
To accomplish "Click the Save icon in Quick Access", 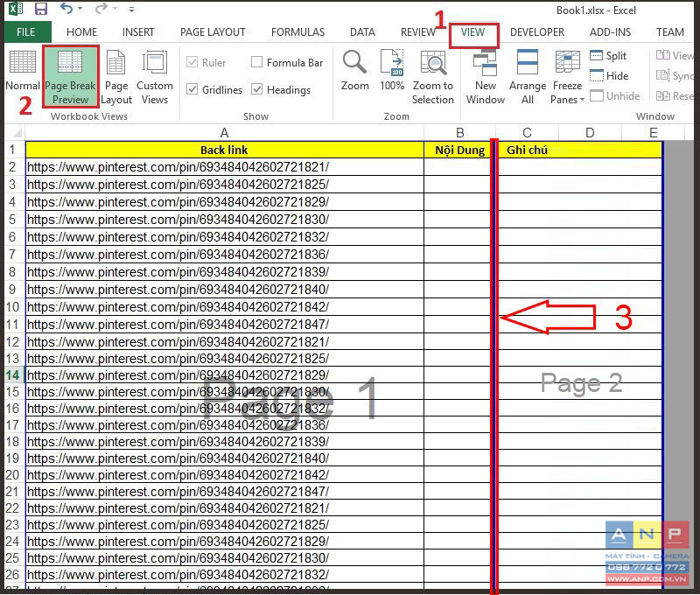I will coord(41,9).
